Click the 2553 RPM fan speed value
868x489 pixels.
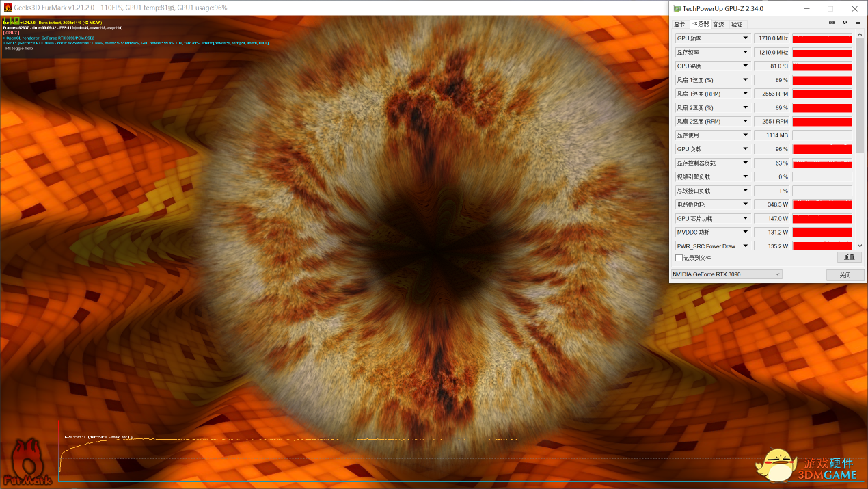[x=772, y=94]
